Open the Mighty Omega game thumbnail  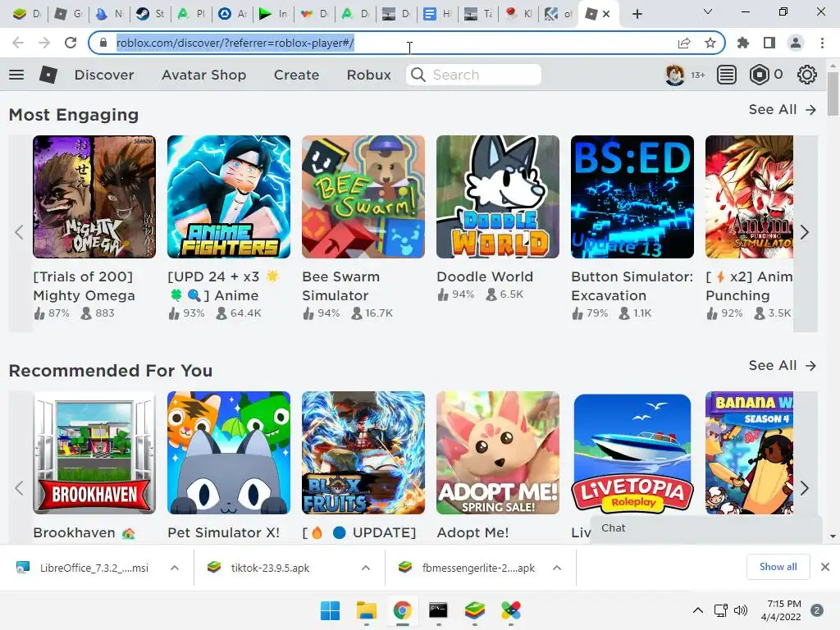coord(94,197)
